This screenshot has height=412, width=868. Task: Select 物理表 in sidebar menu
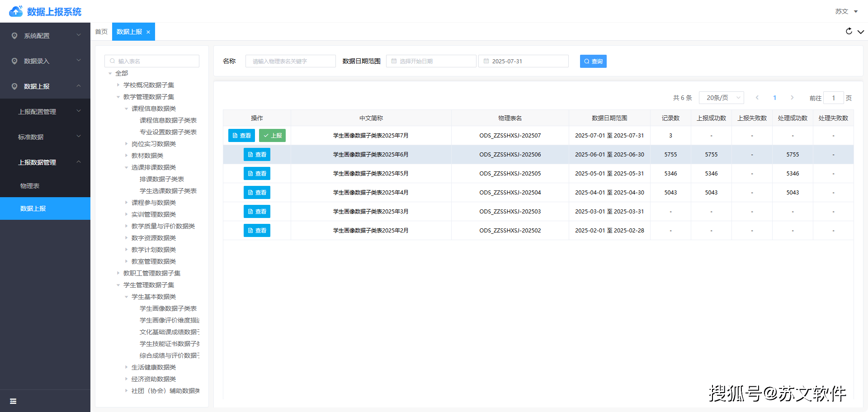click(x=30, y=186)
